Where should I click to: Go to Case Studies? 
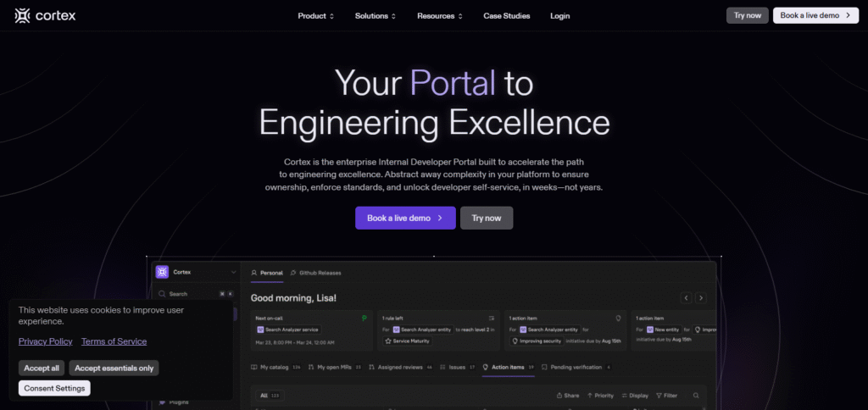(x=507, y=16)
